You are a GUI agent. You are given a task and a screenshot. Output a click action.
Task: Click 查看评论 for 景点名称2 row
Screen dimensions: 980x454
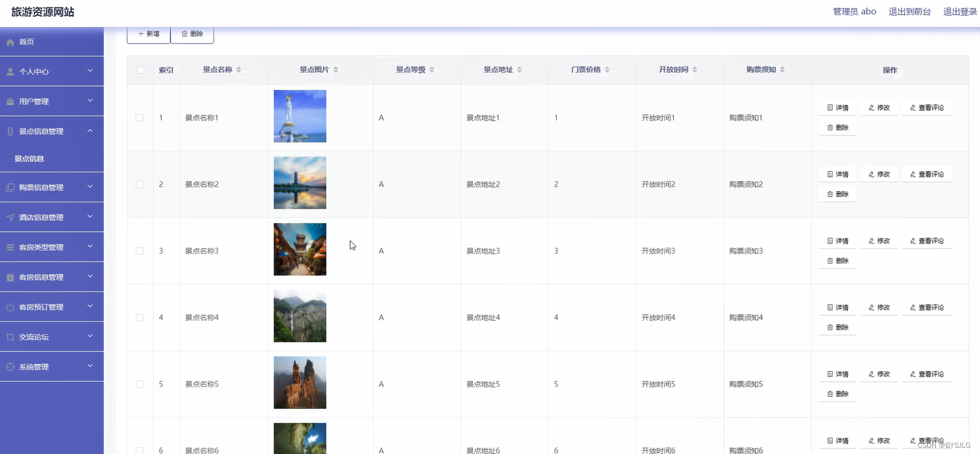(x=927, y=174)
